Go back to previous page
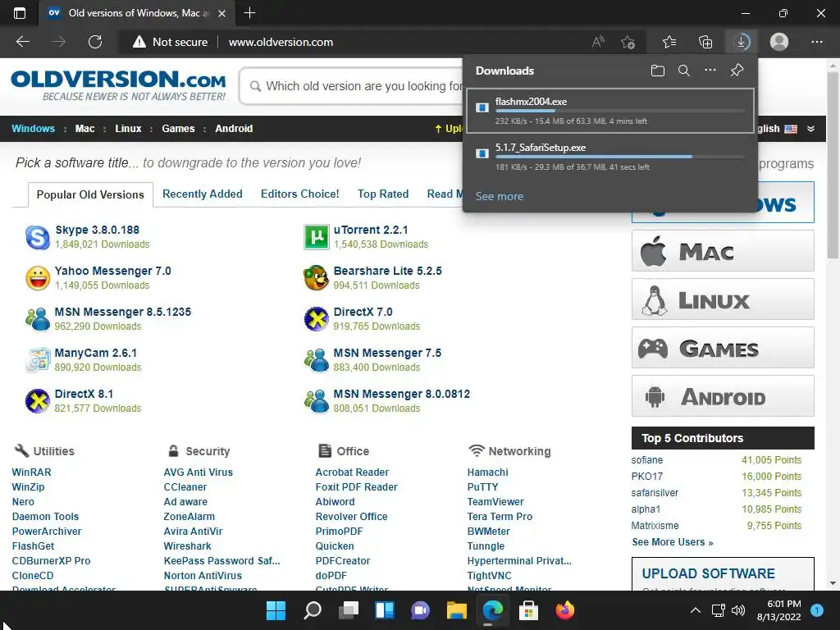The width and height of the screenshot is (840, 630). click(x=23, y=42)
